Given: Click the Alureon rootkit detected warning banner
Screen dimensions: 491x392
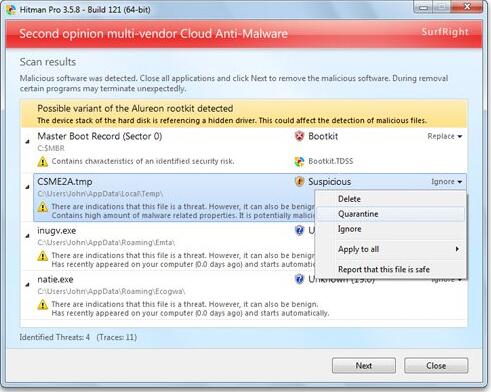Looking at the screenshot, I should click(x=244, y=114).
